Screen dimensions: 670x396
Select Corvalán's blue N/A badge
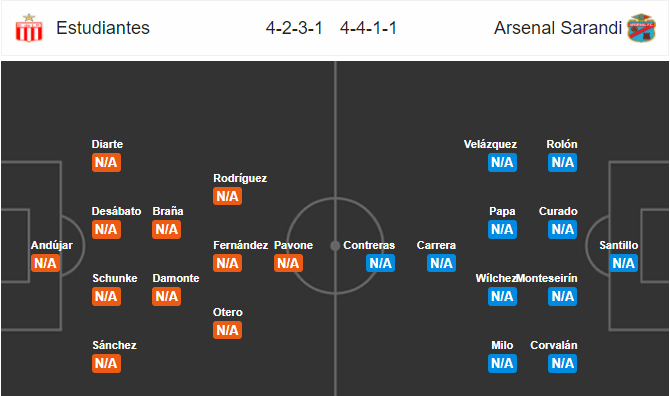pos(563,364)
